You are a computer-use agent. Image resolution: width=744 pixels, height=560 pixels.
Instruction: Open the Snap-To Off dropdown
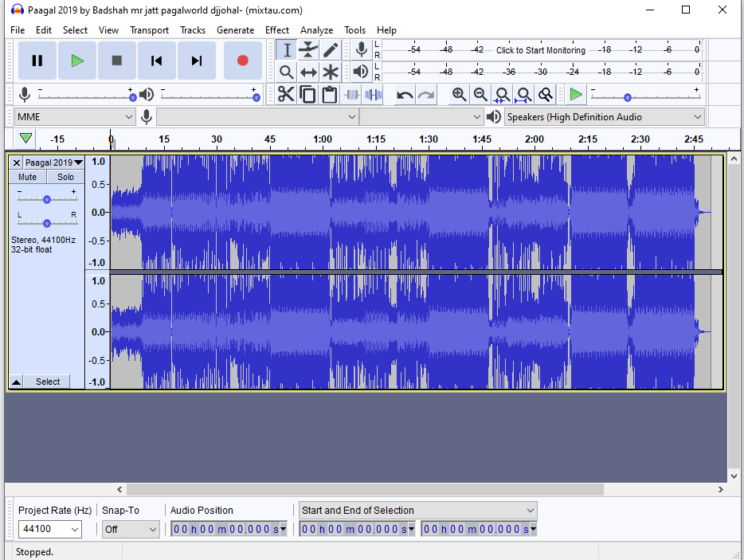(131, 529)
